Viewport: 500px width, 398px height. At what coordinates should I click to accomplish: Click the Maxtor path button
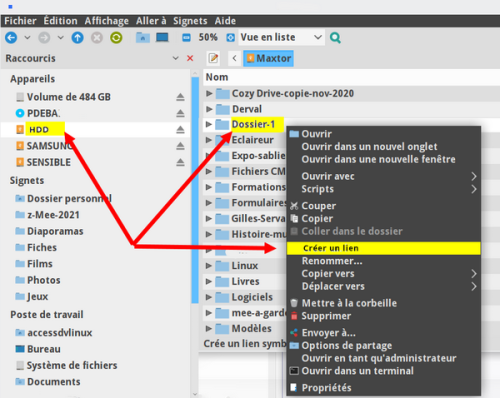tap(268, 58)
